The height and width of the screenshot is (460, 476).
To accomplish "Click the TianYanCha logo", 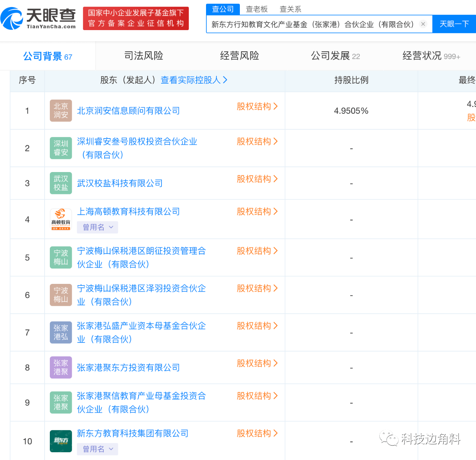I will pyautogui.click(x=38, y=19).
